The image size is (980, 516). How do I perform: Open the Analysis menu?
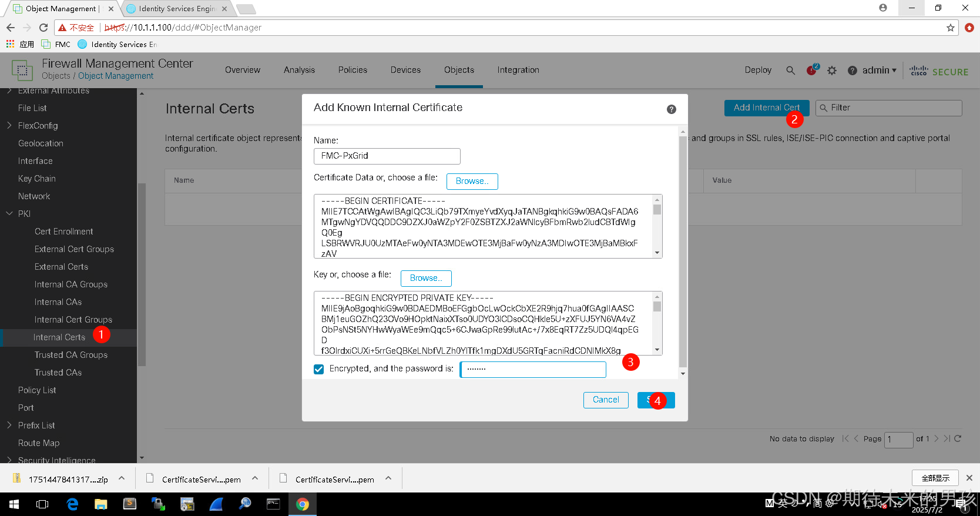pyautogui.click(x=299, y=70)
